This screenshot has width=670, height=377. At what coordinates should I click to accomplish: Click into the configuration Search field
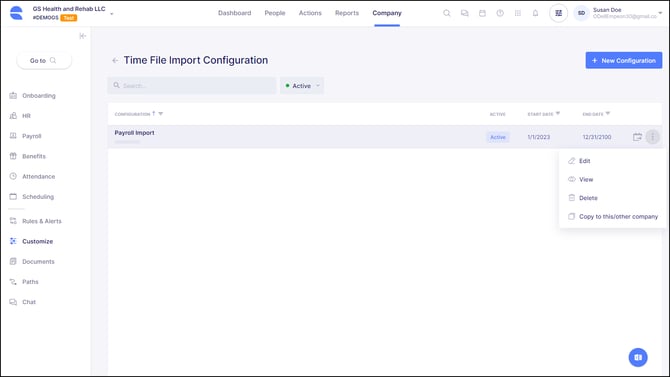[192, 86]
